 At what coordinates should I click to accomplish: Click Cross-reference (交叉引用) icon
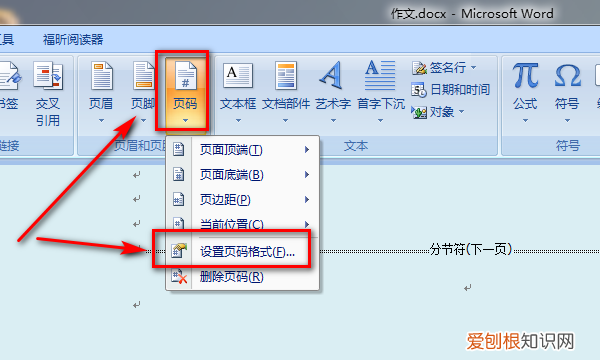click(48, 75)
